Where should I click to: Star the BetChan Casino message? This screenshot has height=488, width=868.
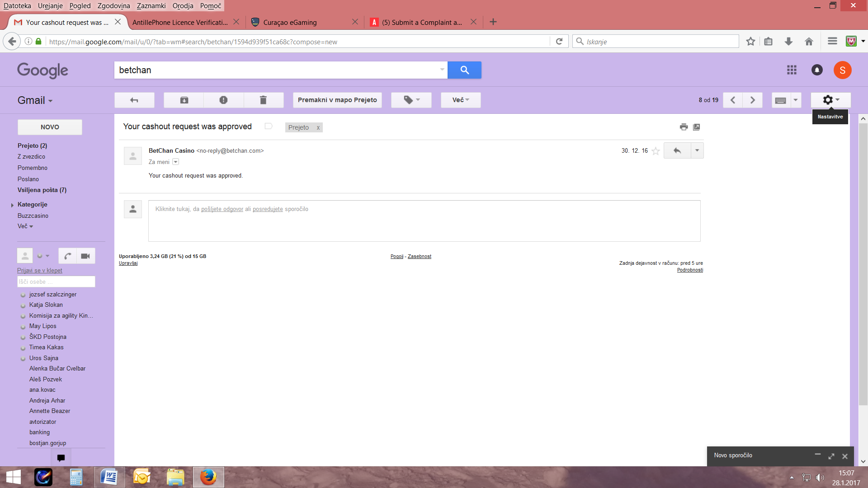(656, 151)
